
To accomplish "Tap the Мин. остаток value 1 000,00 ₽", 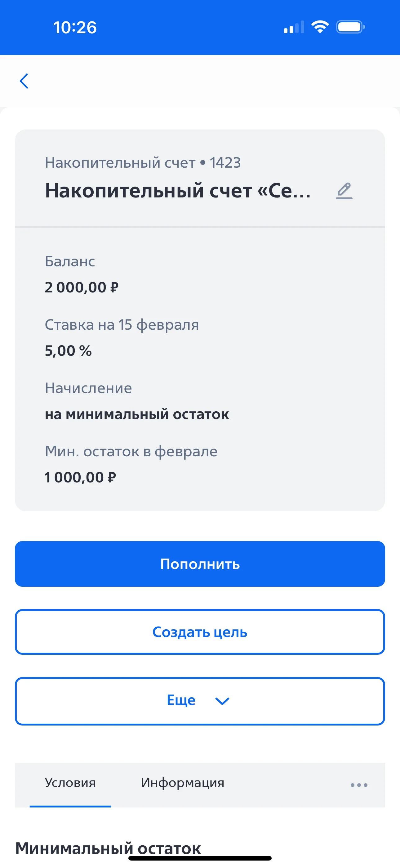I will (80, 477).
